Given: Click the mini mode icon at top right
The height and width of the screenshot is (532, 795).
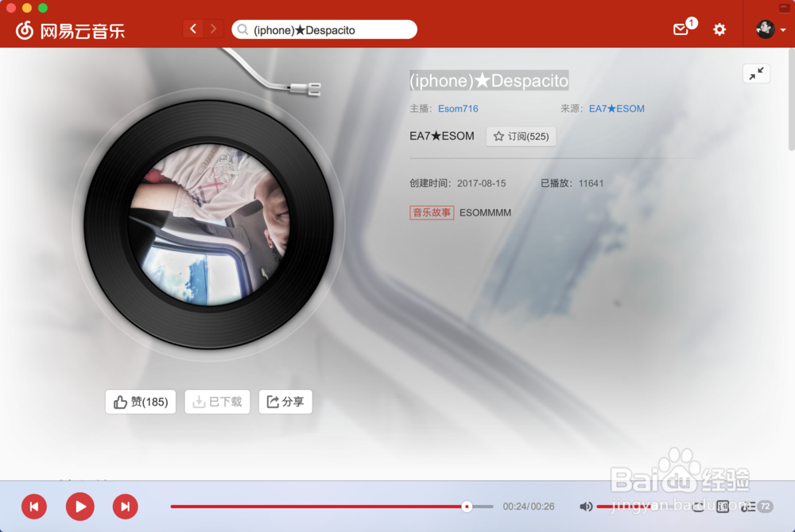Looking at the screenshot, I should 785,8.
